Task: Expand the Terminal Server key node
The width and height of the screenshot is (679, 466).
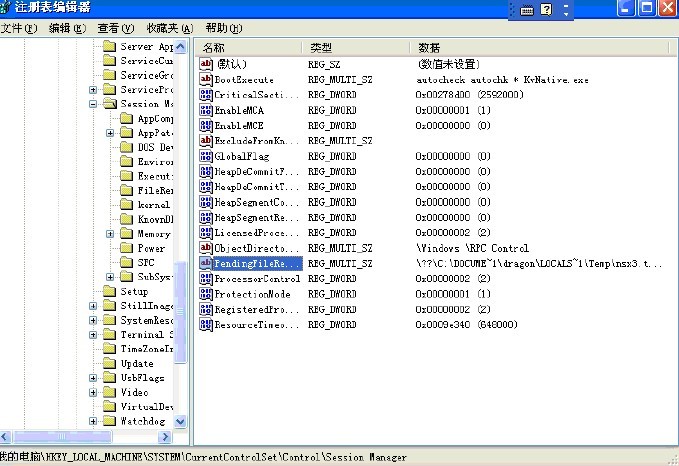Action: [93, 335]
